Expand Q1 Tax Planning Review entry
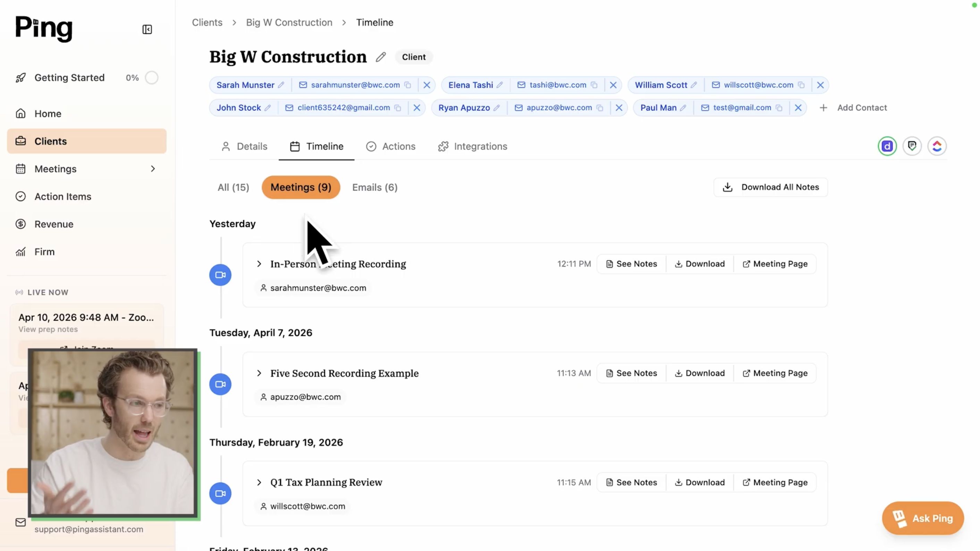This screenshot has width=980, height=551. coord(260,482)
